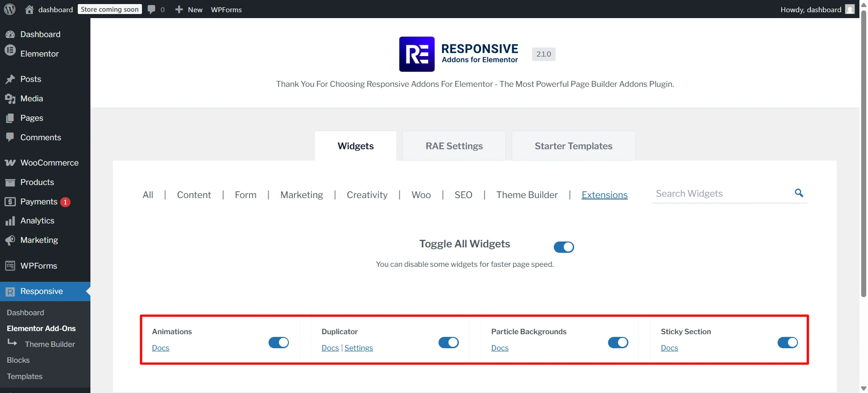The image size is (868, 393).
Task: Filter widgets by Theme Builder
Action: (x=527, y=195)
